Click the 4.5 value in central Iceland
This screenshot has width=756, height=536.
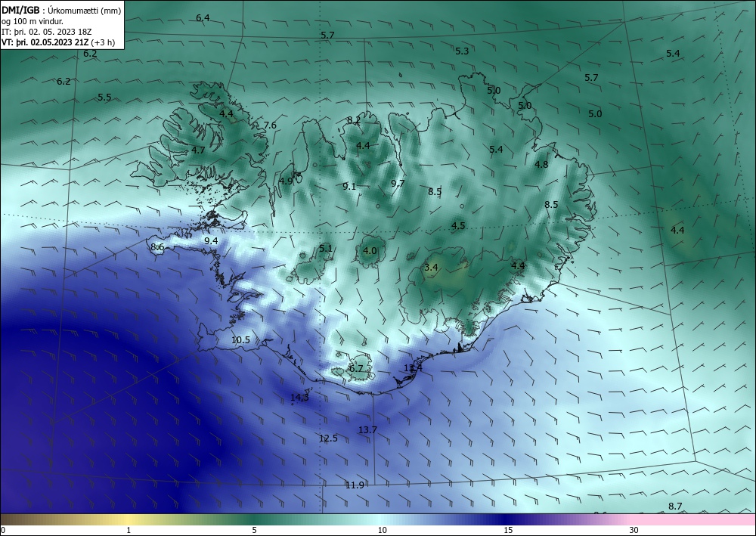[x=458, y=225]
